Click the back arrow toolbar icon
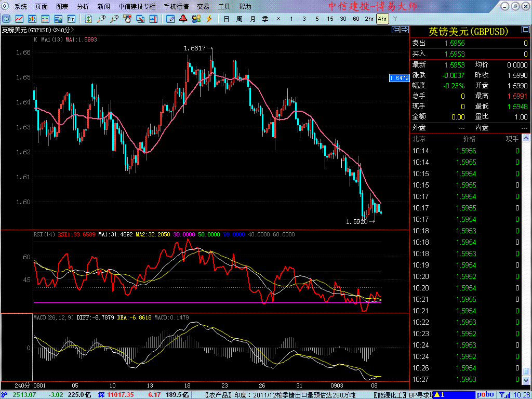Screen dimensions: 532x399 [6, 19]
